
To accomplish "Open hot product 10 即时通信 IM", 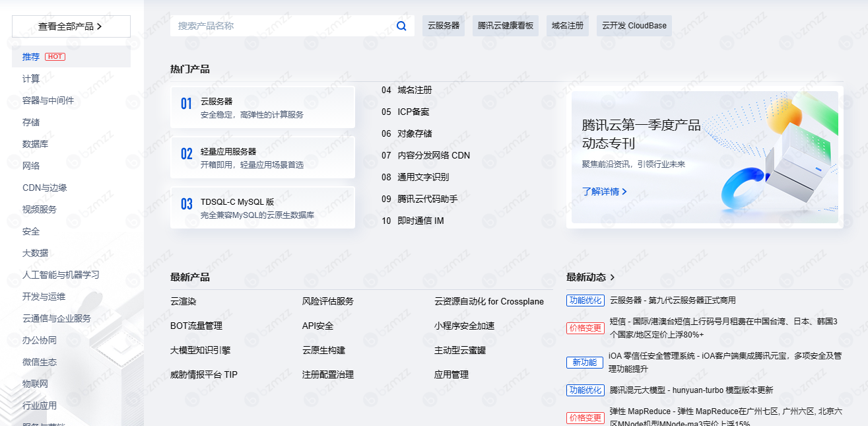I will 413,221.
